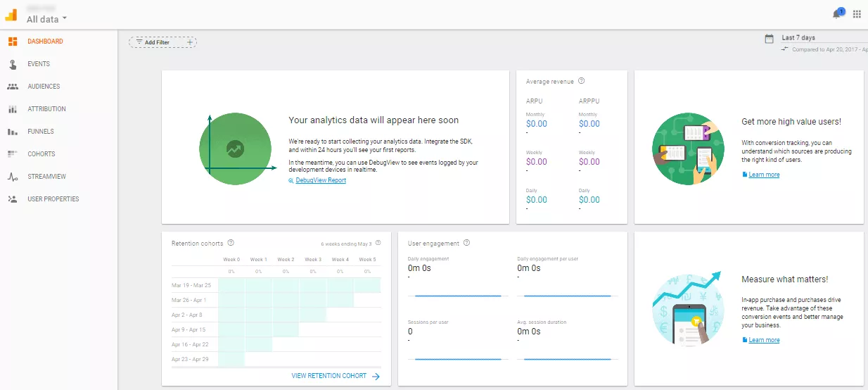Click the ARPPU daily $0.00 value
868x390 pixels.
click(589, 200)
